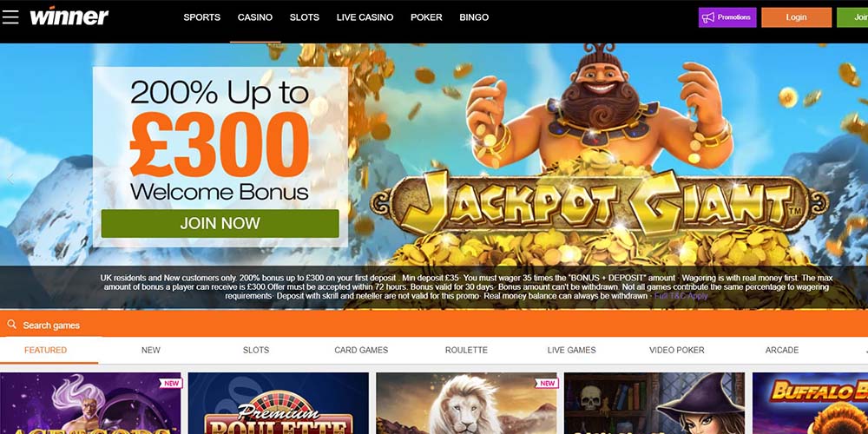The width and height of the screenshot is (868, 434).
Task: Open the Poker section
Action: (426, 17)
